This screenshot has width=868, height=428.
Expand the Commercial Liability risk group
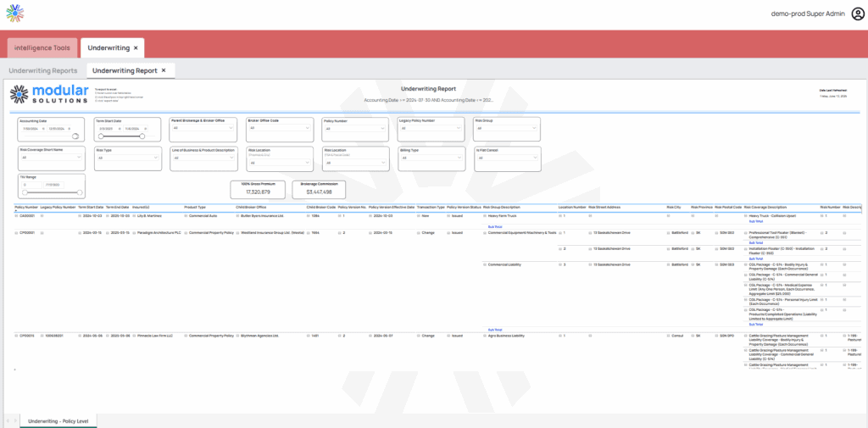pos(485,264)
